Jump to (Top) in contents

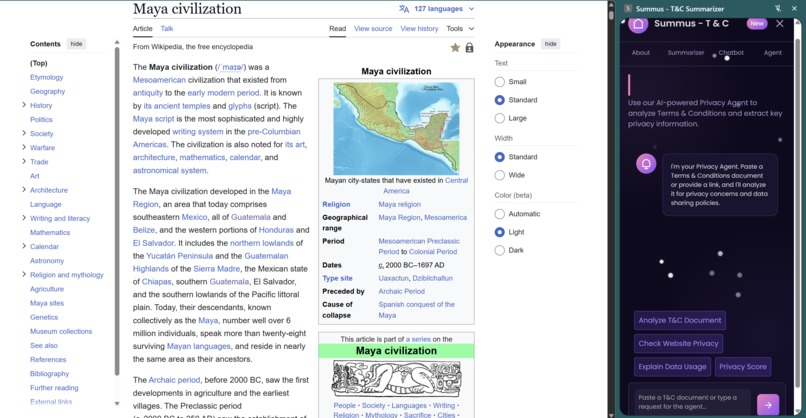coord(39,63)
